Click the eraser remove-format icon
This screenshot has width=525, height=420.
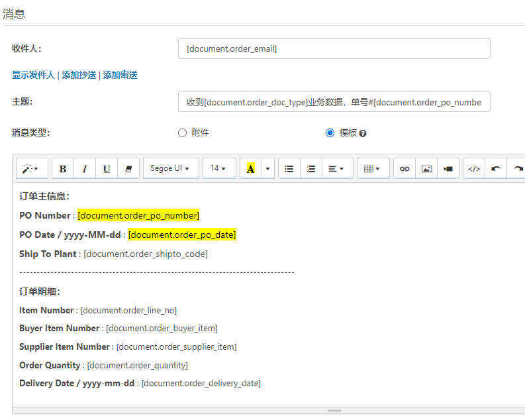coord(128,168)
